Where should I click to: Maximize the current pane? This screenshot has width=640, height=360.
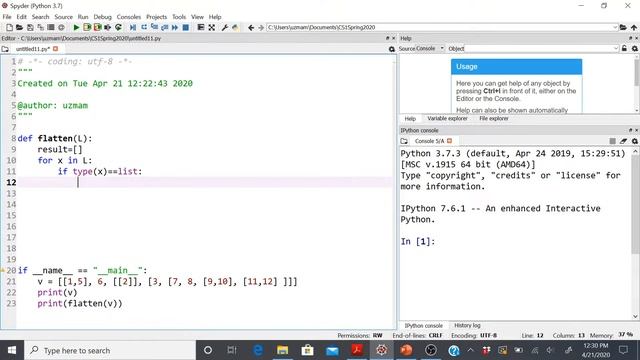(x=201, y=27)
